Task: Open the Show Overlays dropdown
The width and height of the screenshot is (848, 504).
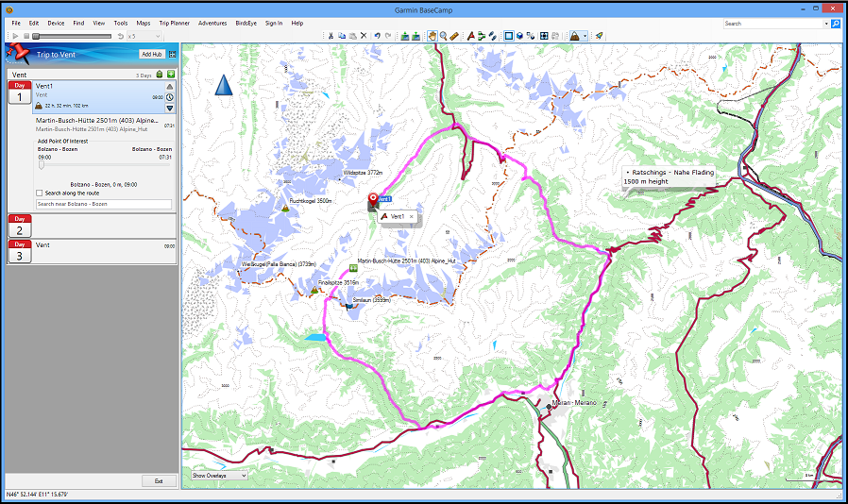Action: coord(219,476)
